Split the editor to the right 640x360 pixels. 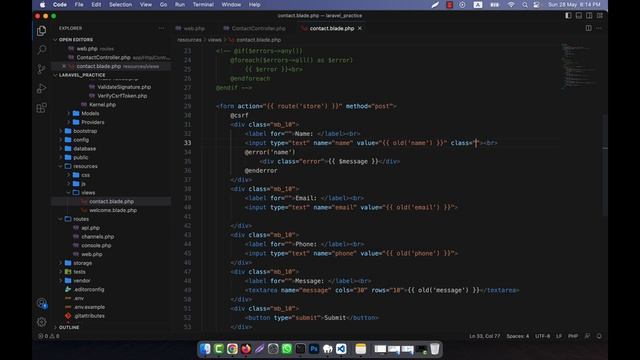[589, 28]
